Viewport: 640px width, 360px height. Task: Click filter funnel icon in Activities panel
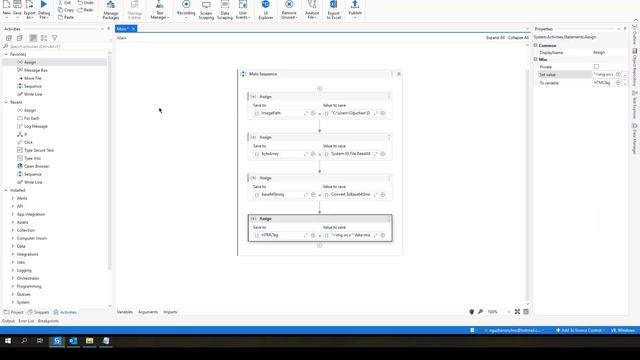pos(55,38)
